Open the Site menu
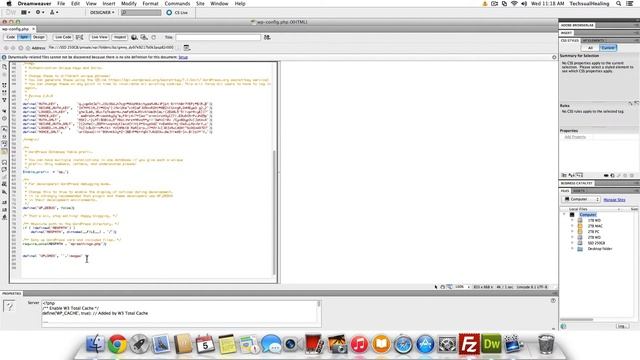This screenshot has height=360, width=640. [x=200, y=3]
